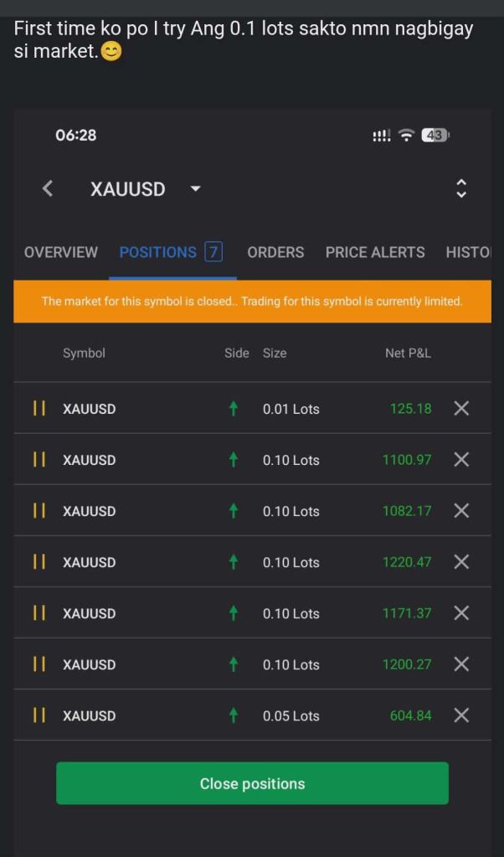Tap the back arrow beside XAUUSD
Image resolution: width=504 pixels, height=857 pixels.
click(x=48, y=189)
